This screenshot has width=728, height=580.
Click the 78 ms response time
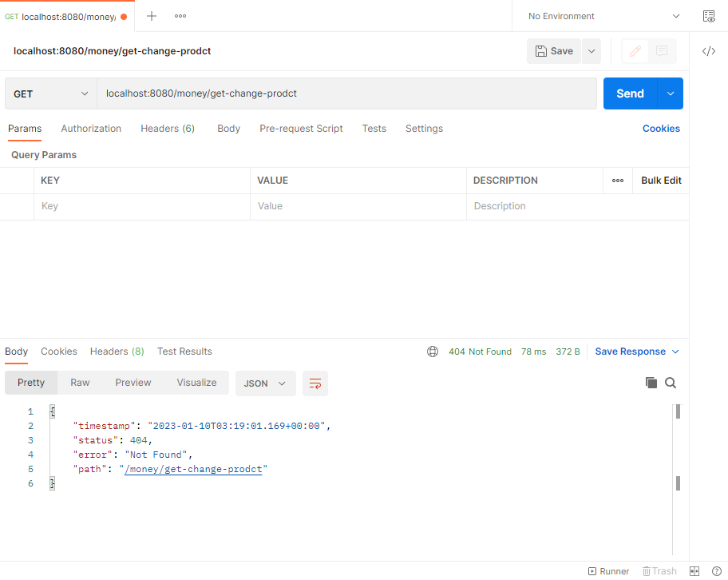(533, 352)
